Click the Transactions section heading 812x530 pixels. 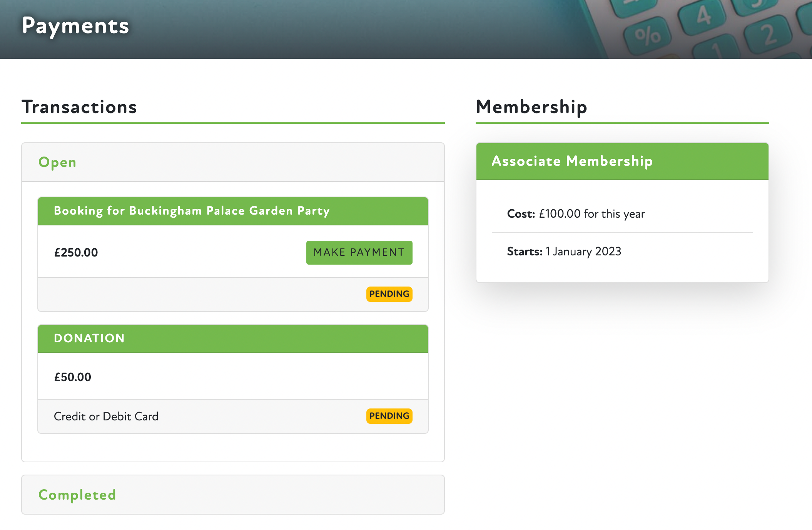pyautogui.click(x=79, y=107)
